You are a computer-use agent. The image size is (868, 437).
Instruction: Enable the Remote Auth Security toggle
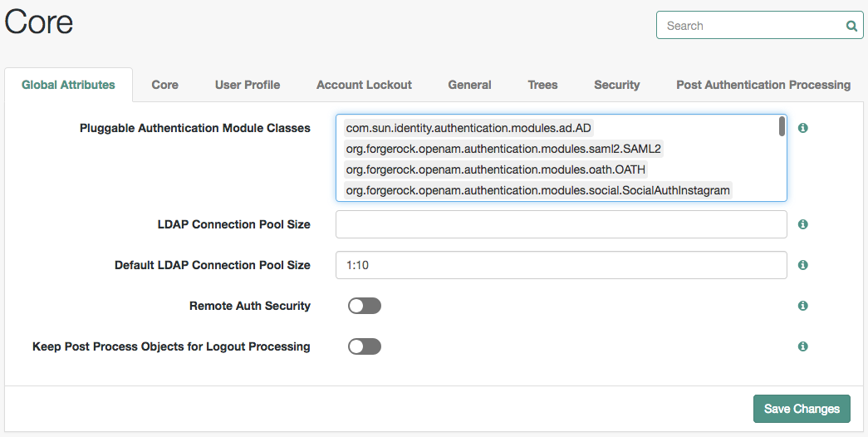(x=365, y=306)
